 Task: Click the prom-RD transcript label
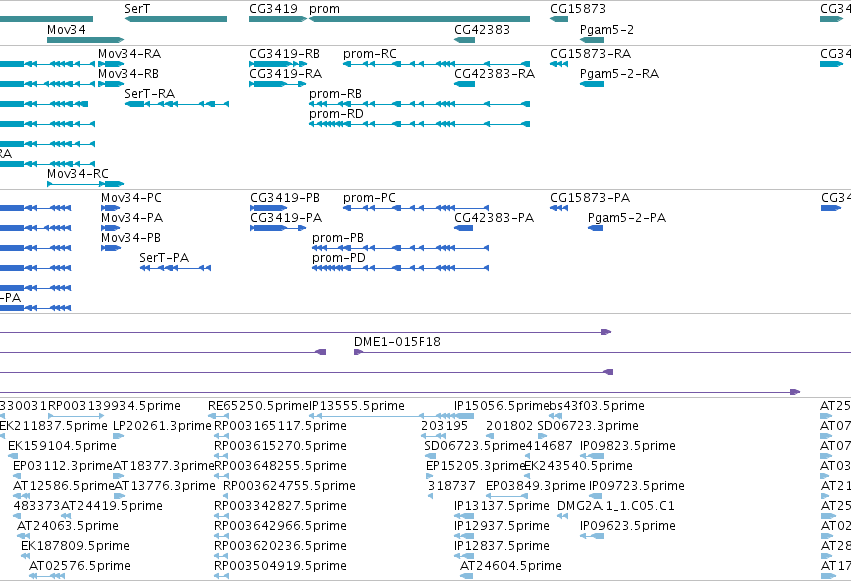pyautogui.click(x=336, y=114)
